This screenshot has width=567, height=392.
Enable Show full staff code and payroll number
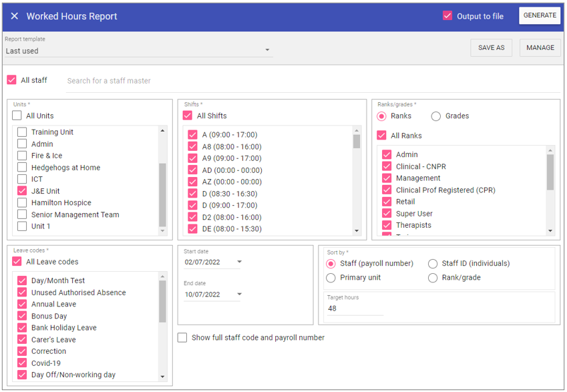pos(182,338)
